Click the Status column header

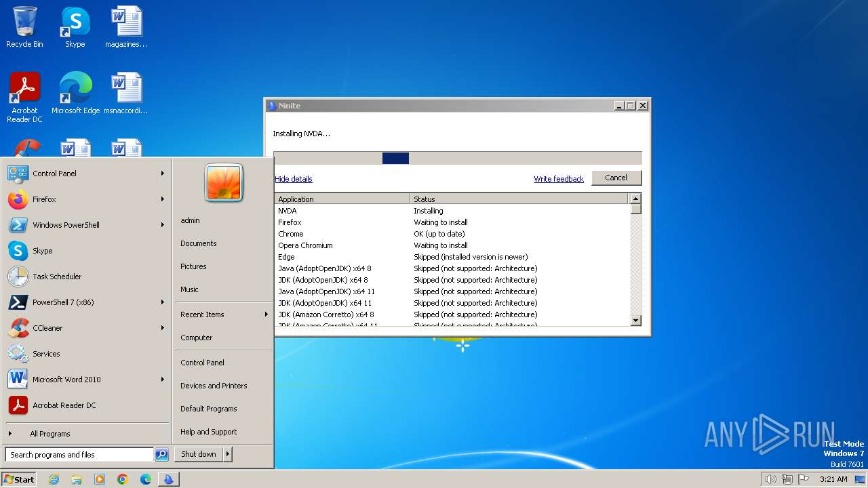point(519,199)
